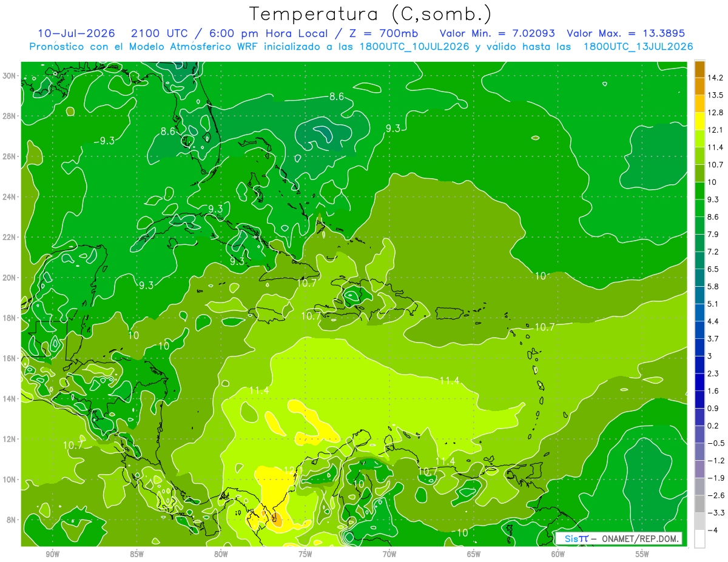Click the '12N' latitude axis label
The image size is (728, 562).
click(x=10, y=439)
